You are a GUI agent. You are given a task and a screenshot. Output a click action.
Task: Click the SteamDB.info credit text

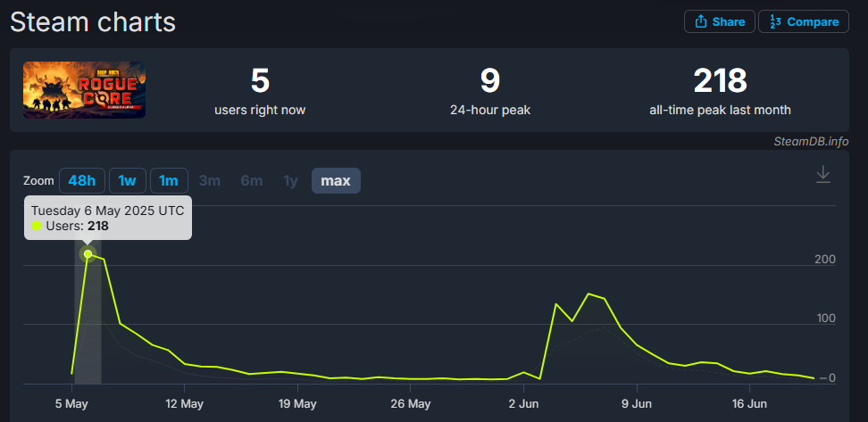click(811, 141)
